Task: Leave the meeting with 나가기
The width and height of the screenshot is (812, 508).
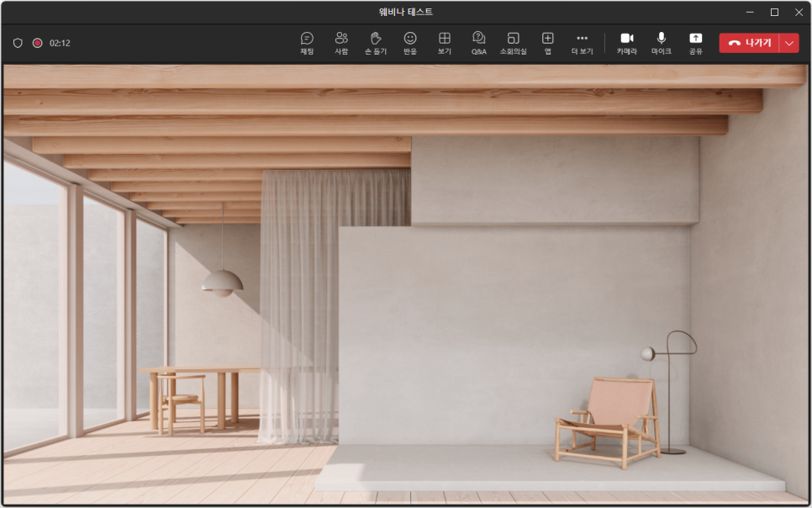Action: pos(749,43)
